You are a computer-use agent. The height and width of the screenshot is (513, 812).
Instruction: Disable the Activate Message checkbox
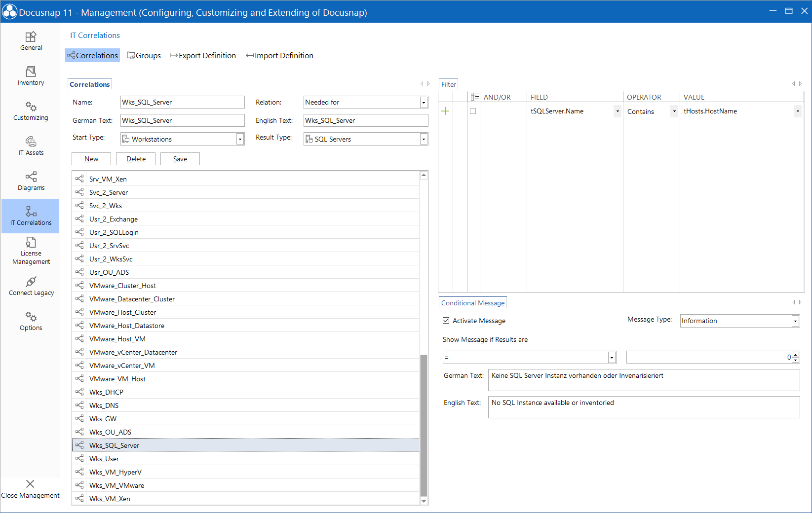click(446, 320)
